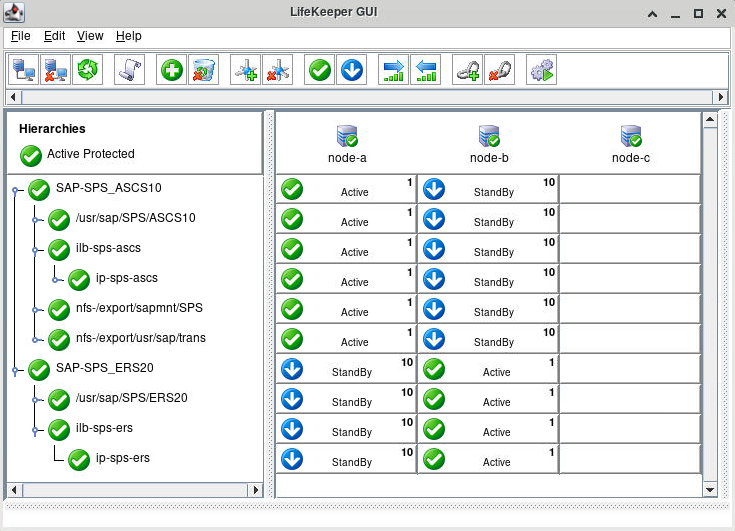Click the Hierarchies panel heading
Screen dimensions: 735x531
pos(52,129)
